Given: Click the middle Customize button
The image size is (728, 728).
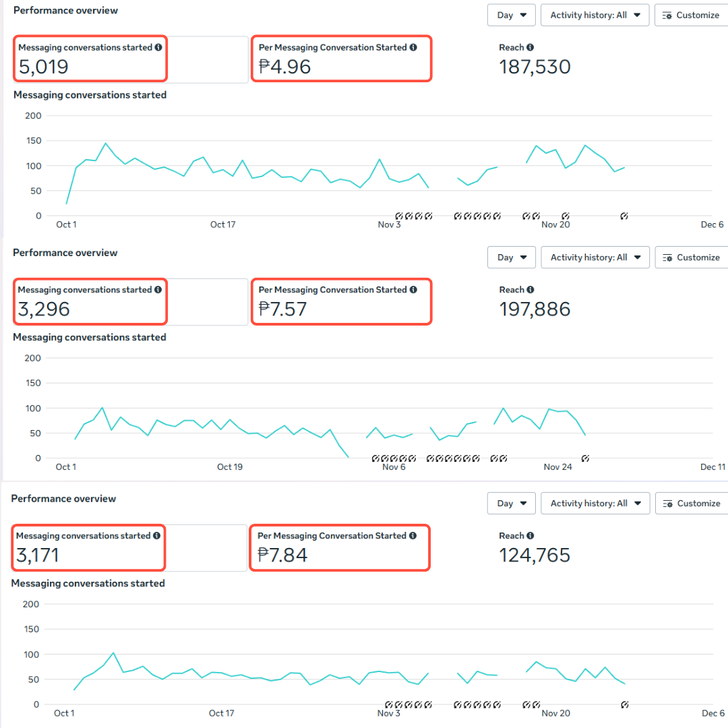Looking at the screenshot, I should (x=690, y=257).
